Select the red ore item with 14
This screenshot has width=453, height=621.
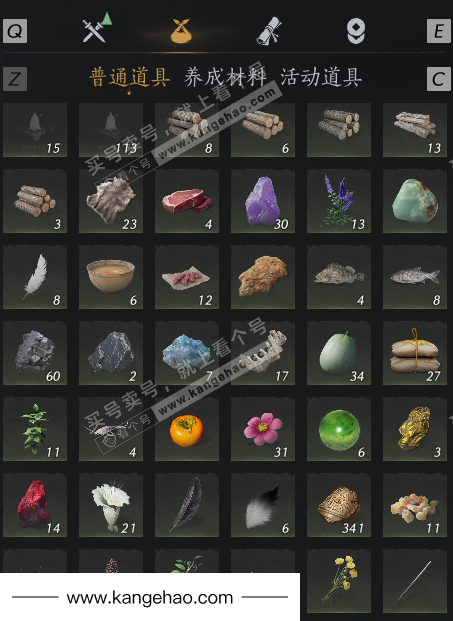pyautogui.click(x=35, y=505)
